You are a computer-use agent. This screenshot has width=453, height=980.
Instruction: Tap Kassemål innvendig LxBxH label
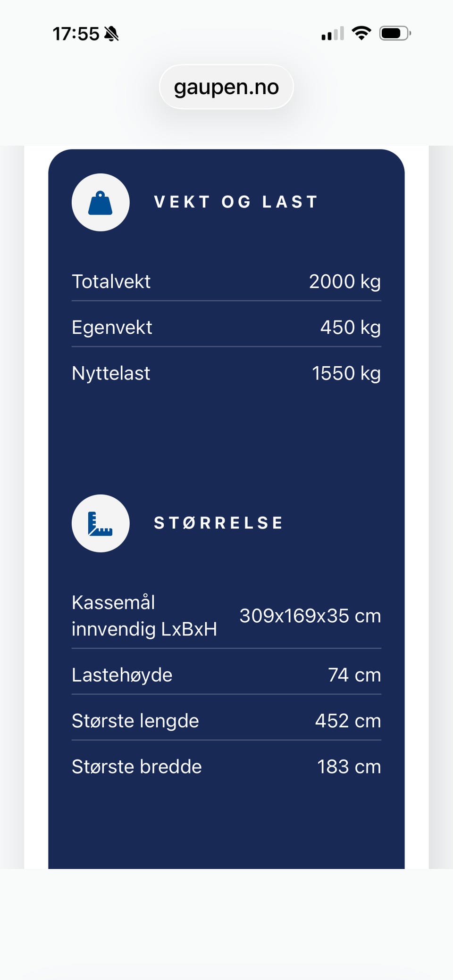tap(144, 616)
